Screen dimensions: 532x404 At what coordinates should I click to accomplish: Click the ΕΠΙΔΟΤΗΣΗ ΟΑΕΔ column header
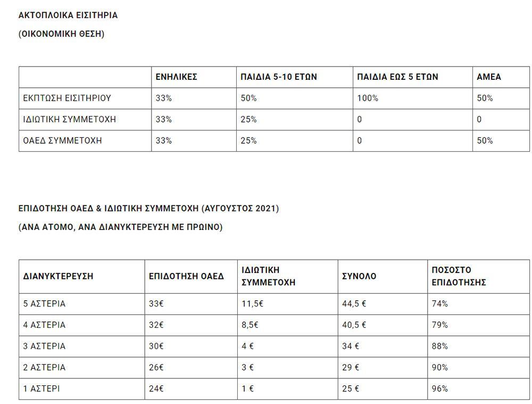[186, 276]
